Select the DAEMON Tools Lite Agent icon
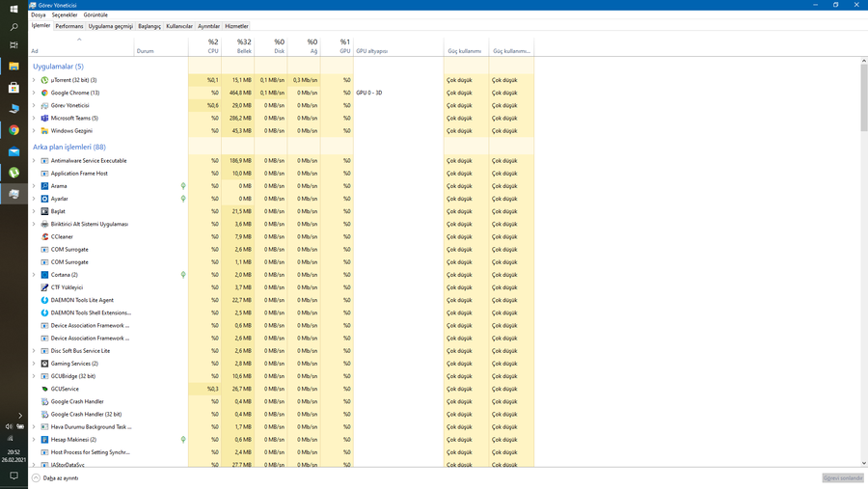Viewport: 868px width, 489px height. tap(44, 300)
